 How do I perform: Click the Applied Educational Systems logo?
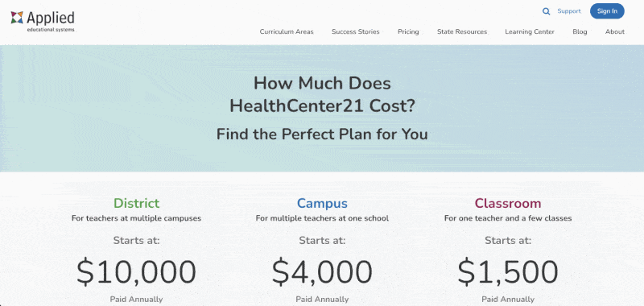coord(43,22)
